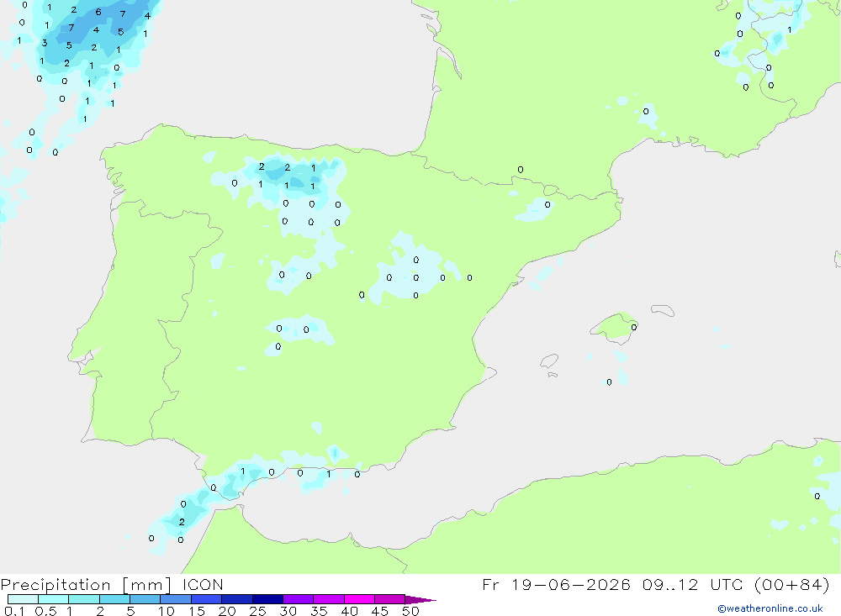Click the "Fr 19-06-2026" date text
Viewport: 841px width, 616px height.
(x=556, y=584)
